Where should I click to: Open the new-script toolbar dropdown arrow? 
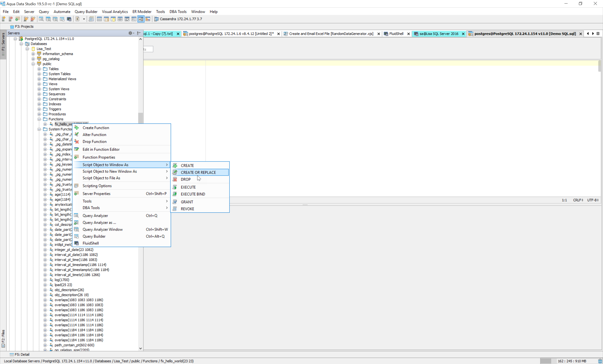[84, 19]
